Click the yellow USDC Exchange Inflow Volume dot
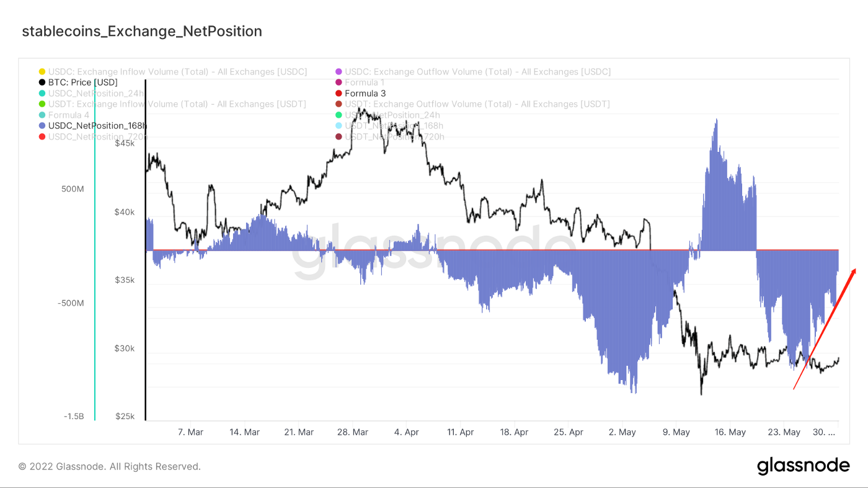Viewport: 868px width, 488px height. pyautogui.click(x=42, y=72)
